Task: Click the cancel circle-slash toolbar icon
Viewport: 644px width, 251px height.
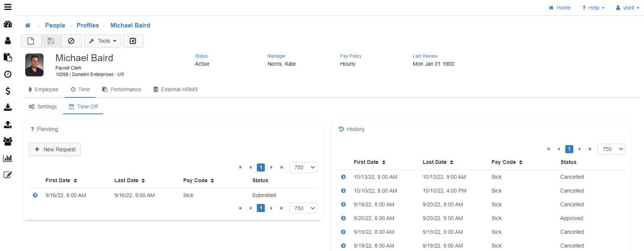Action: [x=71, y=41]
